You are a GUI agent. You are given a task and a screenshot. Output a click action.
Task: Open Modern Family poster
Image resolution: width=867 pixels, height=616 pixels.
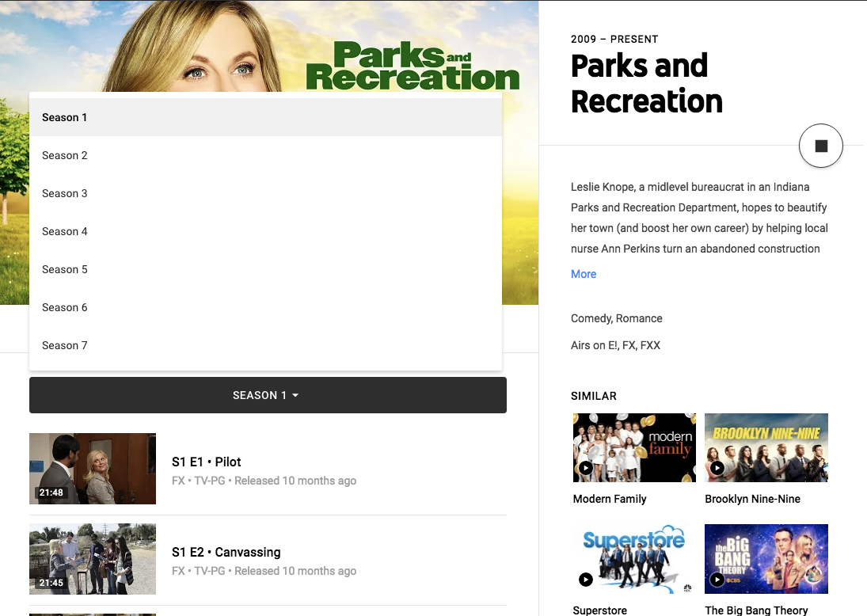634,447
